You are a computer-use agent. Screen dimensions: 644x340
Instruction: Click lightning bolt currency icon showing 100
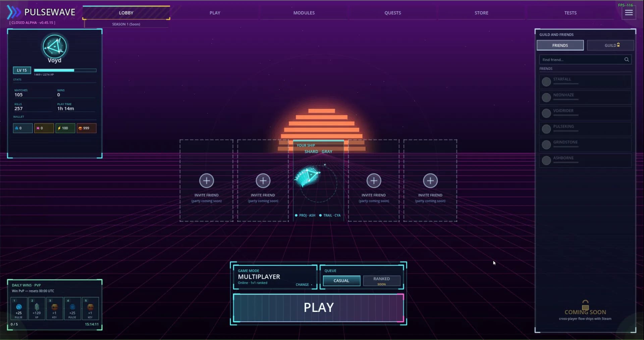[x=59, y=128]
